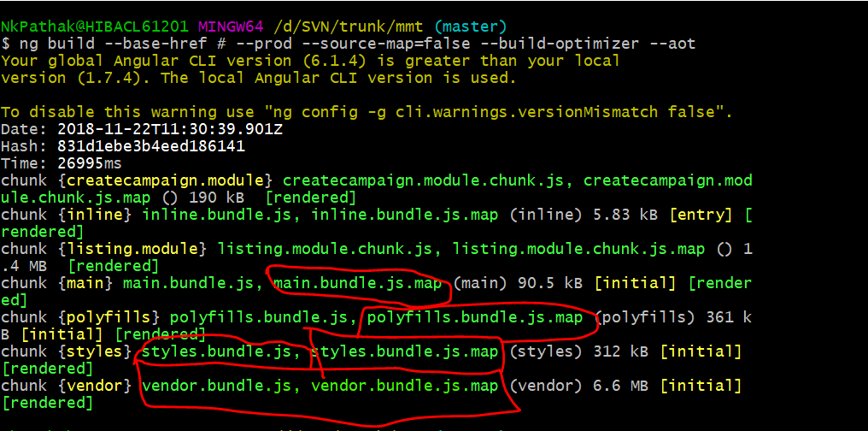
Task: Click the {styles} chunk name
Action: click(x=95, y=351)
